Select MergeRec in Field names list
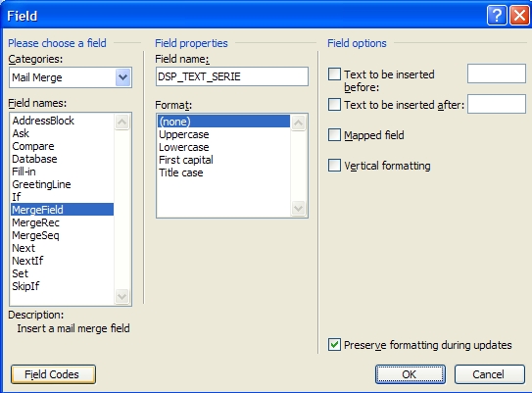The width and height of the screenshot is (532, 393). coord(35,222)
